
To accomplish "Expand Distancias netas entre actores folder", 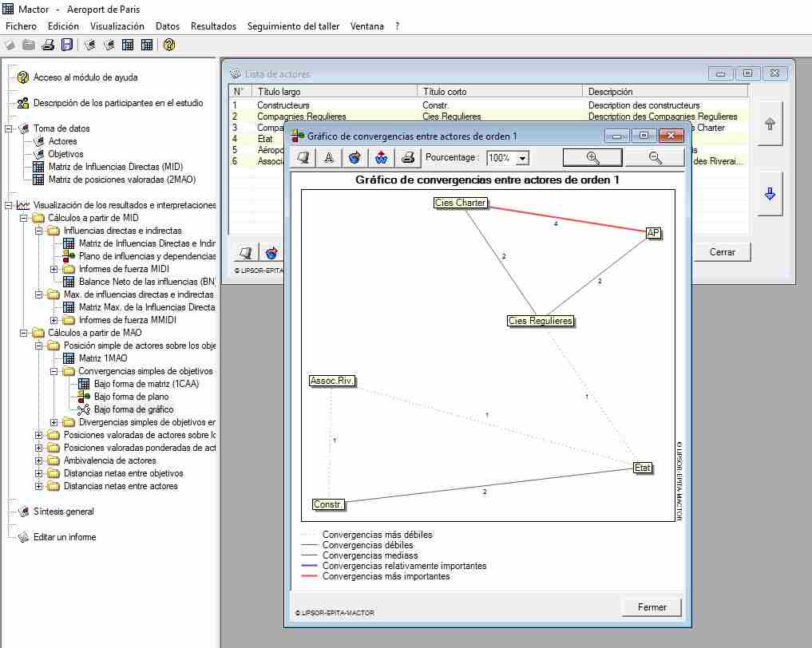I will coord(39,486).
